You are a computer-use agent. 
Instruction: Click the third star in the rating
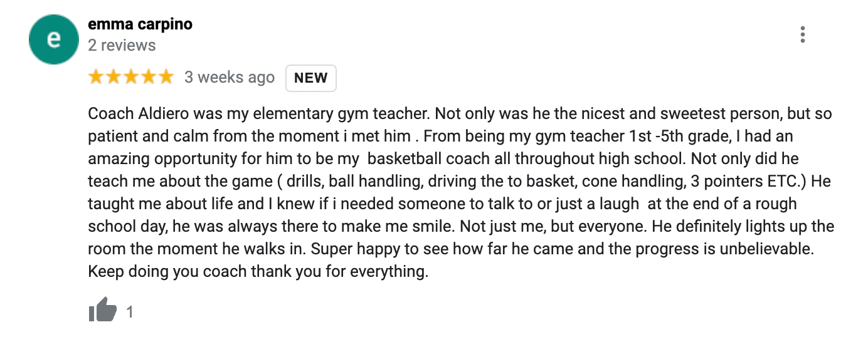pos(131,78)
